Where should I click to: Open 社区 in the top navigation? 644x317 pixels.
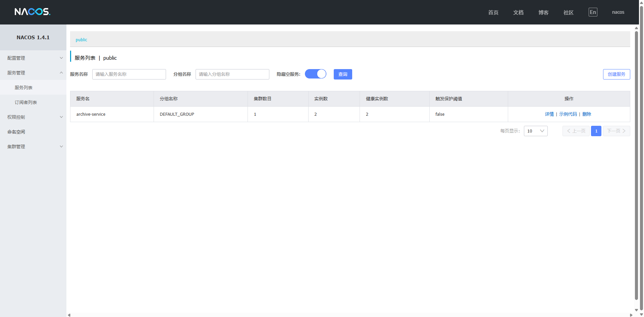[569, 12]
